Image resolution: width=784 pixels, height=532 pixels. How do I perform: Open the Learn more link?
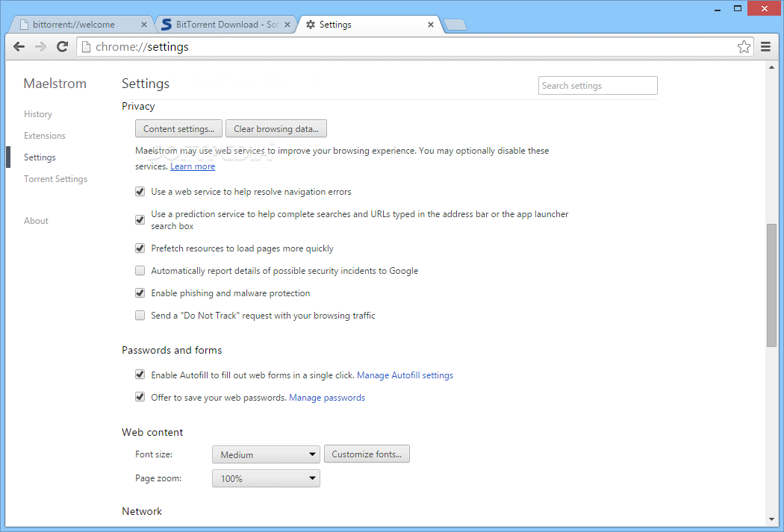click(x=193, y=166)
